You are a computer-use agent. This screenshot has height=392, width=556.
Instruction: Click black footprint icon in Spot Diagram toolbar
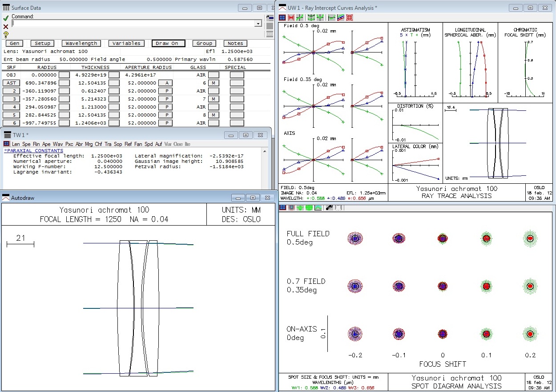[330, 208]
